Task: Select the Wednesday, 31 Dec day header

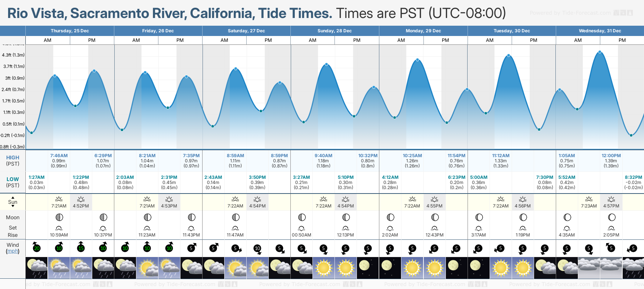Action: (600, 31)
